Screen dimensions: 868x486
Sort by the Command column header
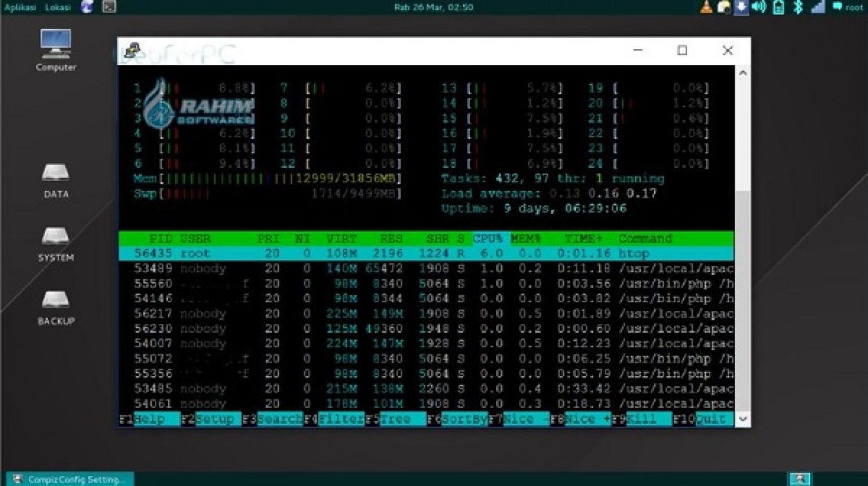645,238
